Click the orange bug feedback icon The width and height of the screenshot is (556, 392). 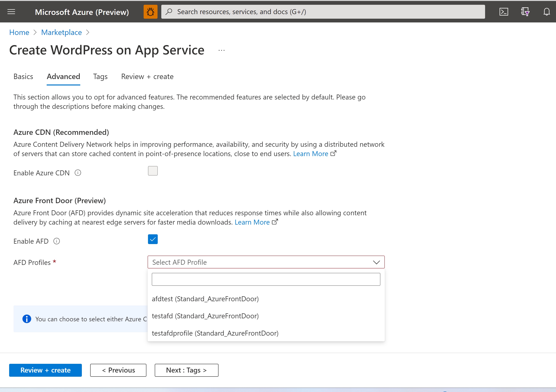150,12
